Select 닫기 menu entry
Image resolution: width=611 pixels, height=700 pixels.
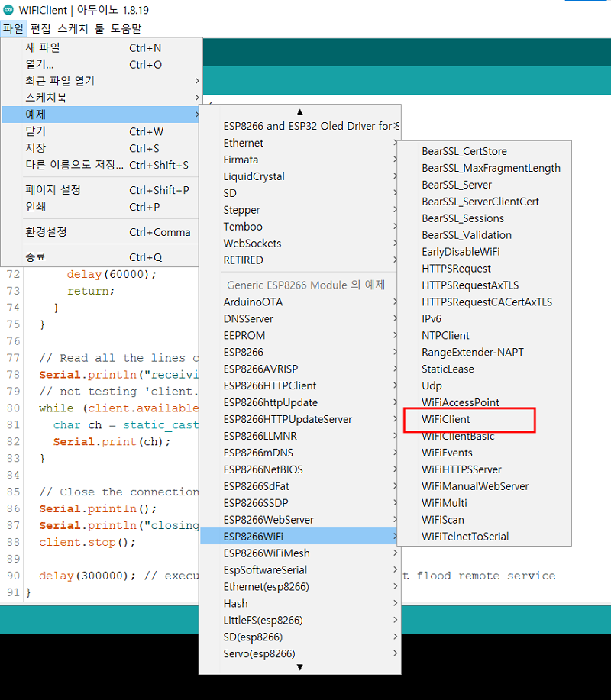pyautogui.click(x=101, y=132)
